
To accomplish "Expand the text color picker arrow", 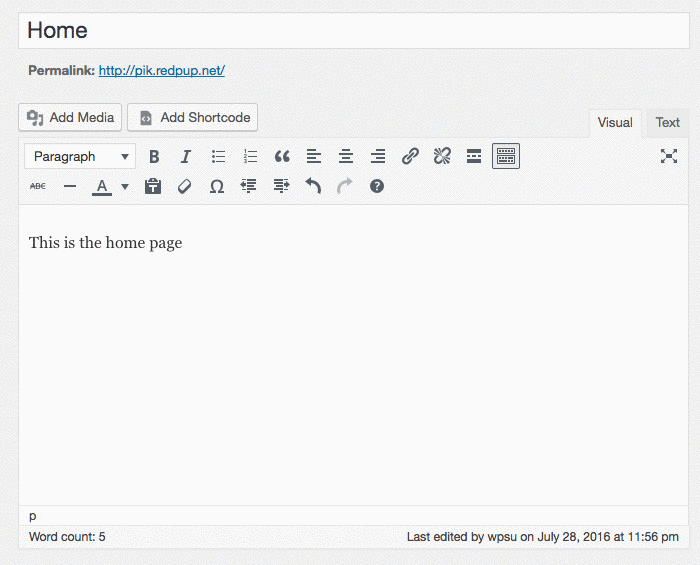I will (125, 187).
